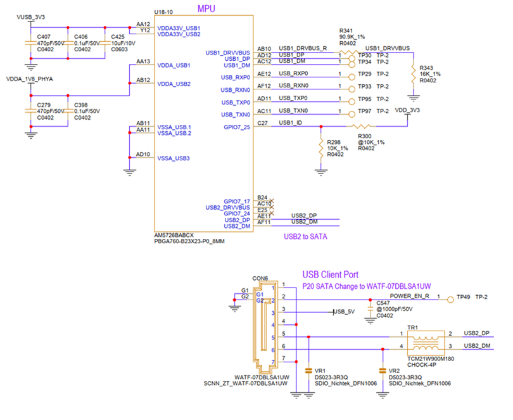Image resolution: width=513 pixels, height=420 pixels.
Task: Select capacitor C407 symbol
Action: (x=31, y=43)
